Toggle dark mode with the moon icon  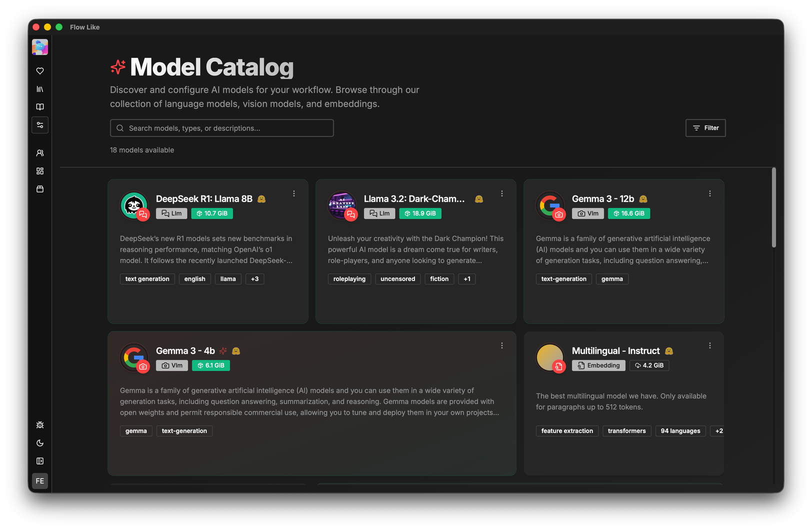[40, 442]
